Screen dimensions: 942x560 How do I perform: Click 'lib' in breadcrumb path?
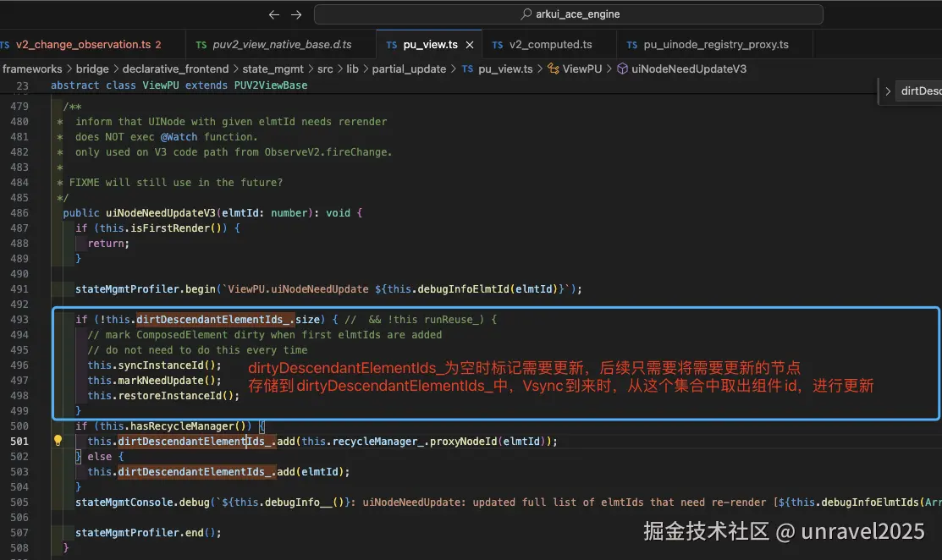(x=353, y=69)
